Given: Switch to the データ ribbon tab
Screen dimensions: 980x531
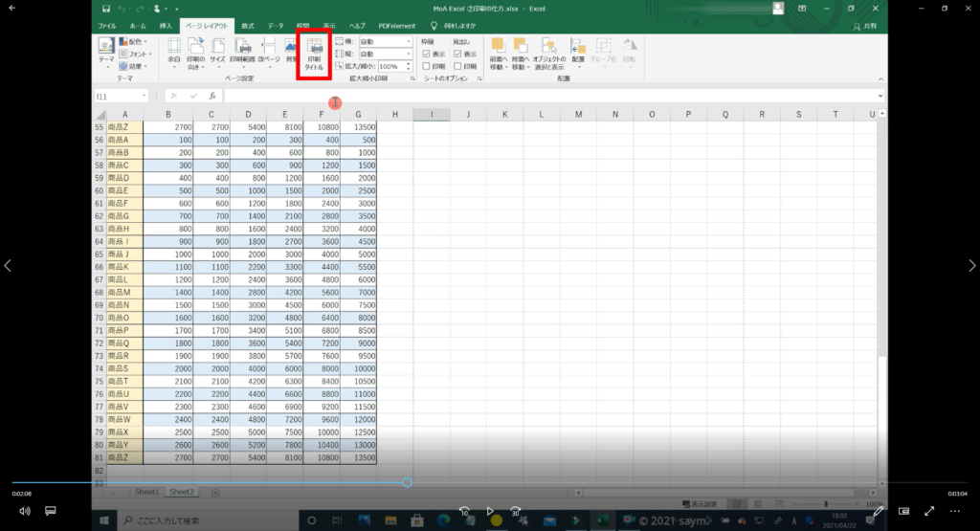Looking at the screenshot, I should click(x=276, y=26).
